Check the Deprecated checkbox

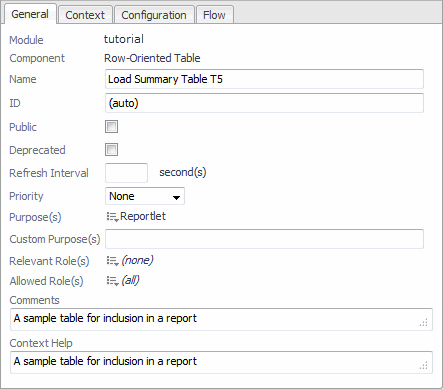(111, 150)
